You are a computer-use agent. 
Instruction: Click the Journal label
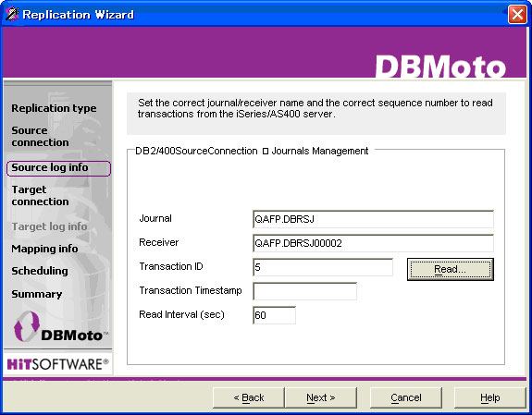tap(155, 218)
